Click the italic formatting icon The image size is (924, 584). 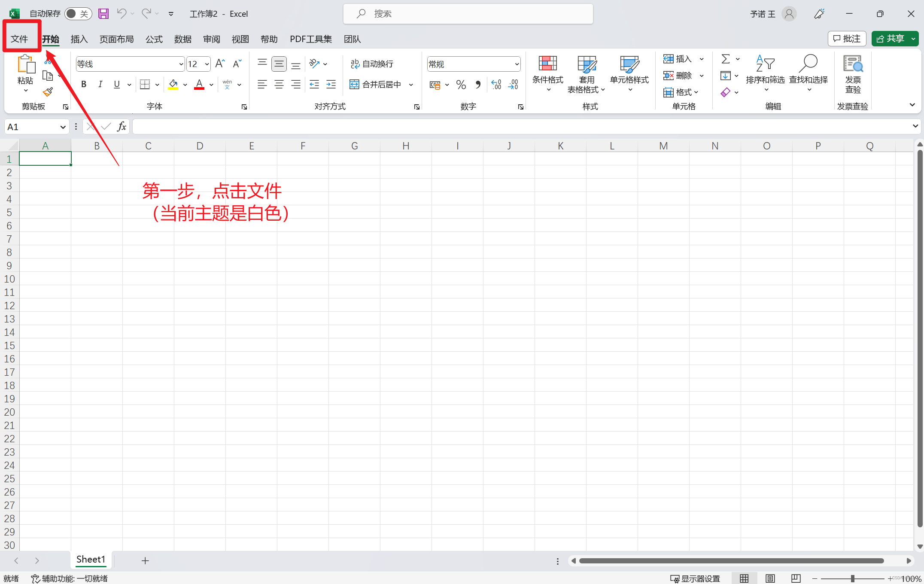100,85
